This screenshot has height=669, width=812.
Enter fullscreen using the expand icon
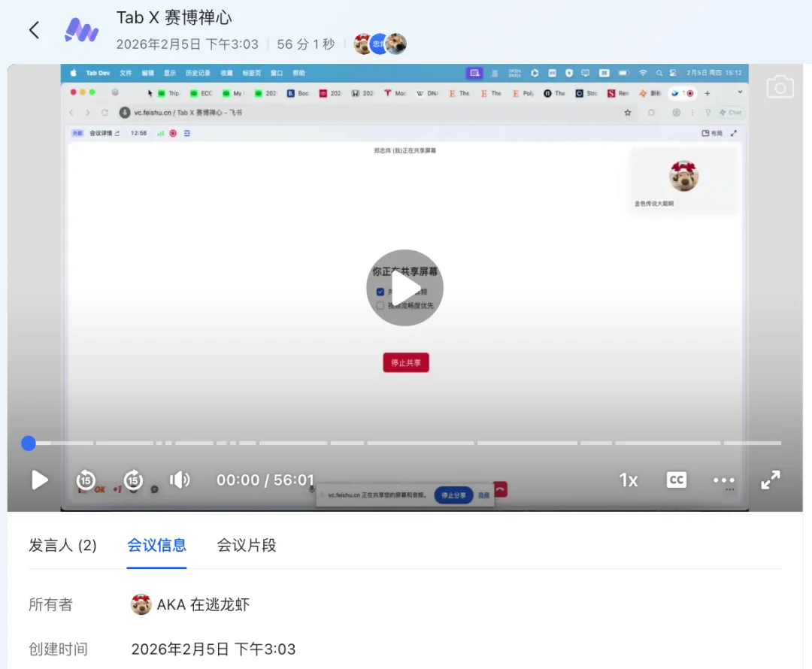(770, 480)
